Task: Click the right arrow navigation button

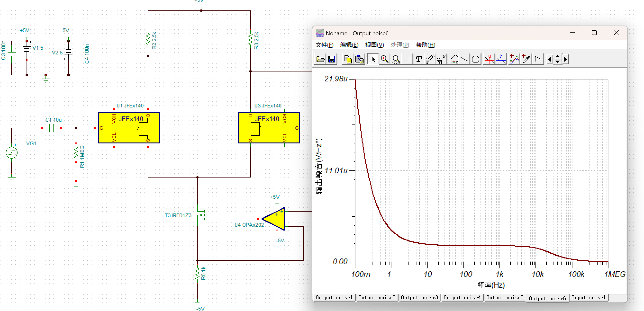Action: tap(565, 59)
